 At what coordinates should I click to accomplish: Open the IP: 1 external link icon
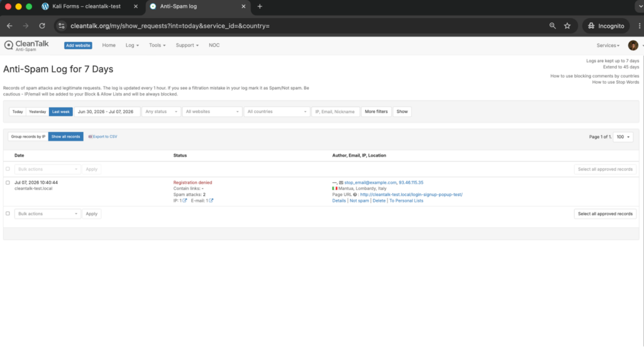pyautogui.click(x=185, y=200)
